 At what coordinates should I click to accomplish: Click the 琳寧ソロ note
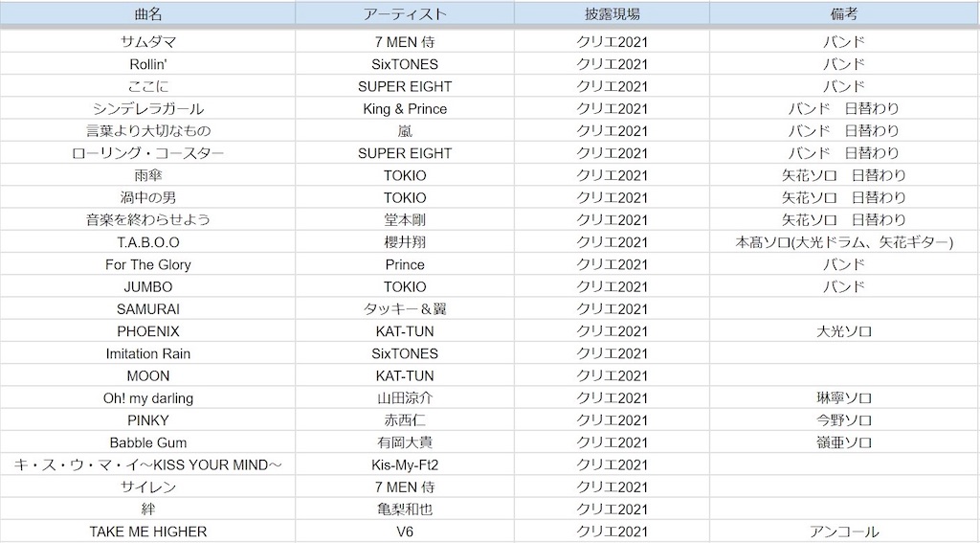coord(844,398)
